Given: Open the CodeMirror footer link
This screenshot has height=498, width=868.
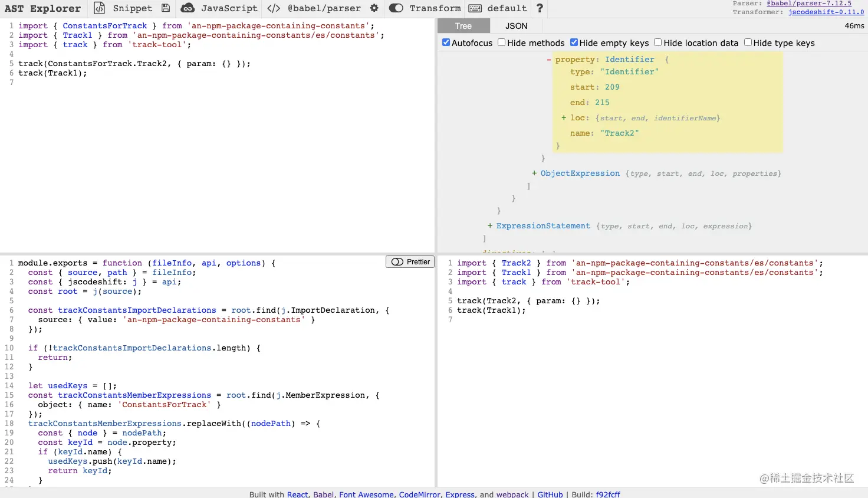Looking at the screenshot, I should click(x=419, y=494).
